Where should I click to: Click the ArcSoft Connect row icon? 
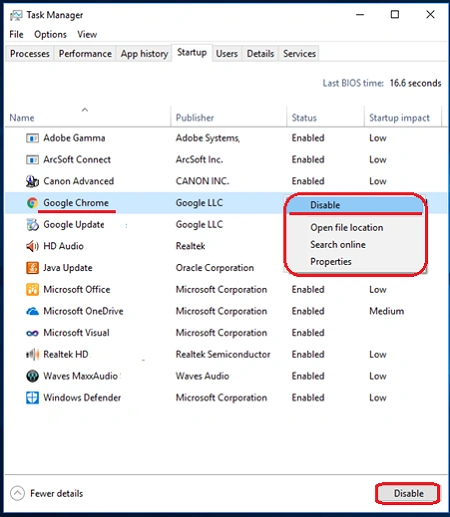pos(32,160)
